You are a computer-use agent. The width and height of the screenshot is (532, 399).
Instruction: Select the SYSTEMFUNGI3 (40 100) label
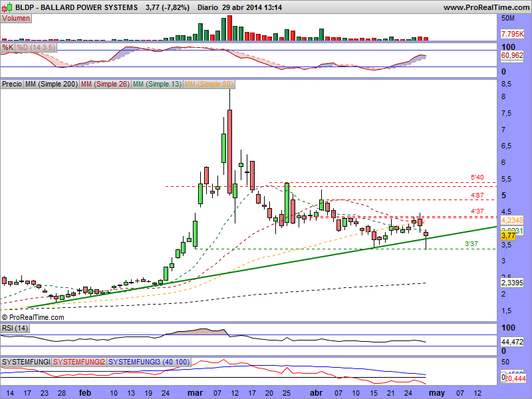(149, 362)
